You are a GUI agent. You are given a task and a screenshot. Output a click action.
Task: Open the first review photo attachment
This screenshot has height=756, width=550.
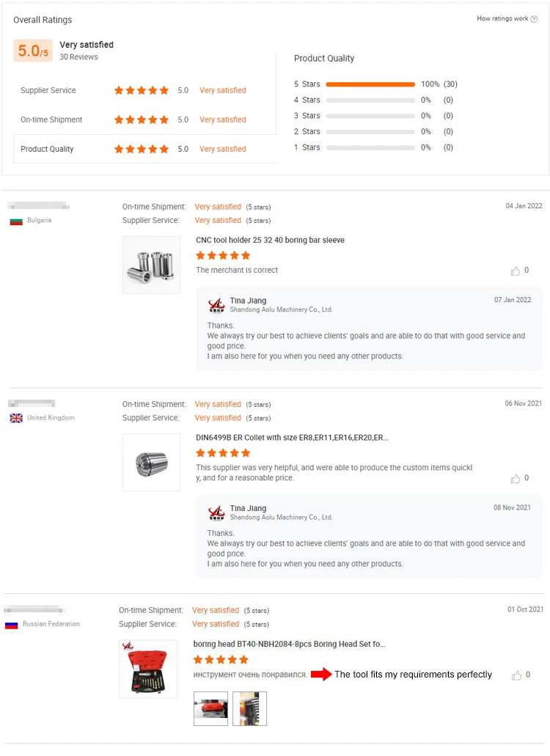210,708
